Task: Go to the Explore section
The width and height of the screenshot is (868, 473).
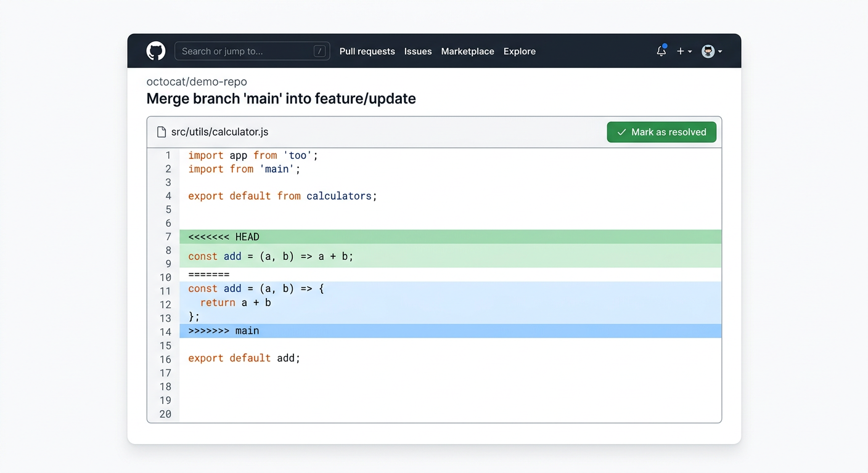Action: point(519,52)
